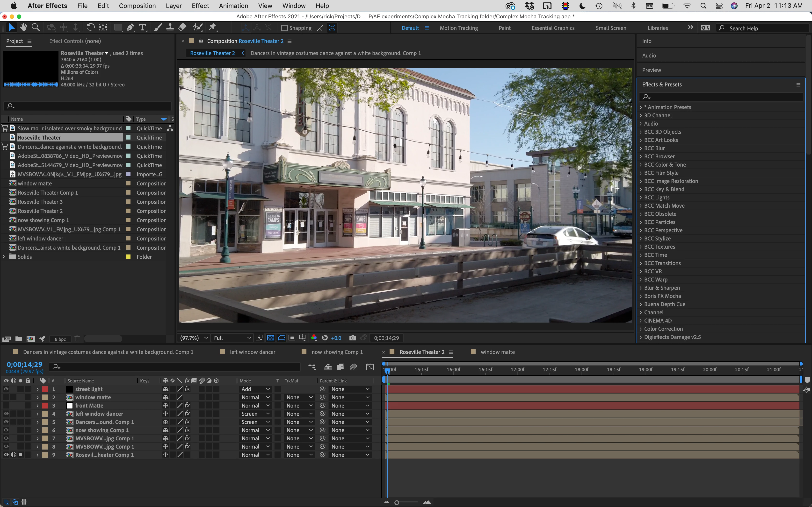Enable the Snapping checkbox

coord(284,28)
